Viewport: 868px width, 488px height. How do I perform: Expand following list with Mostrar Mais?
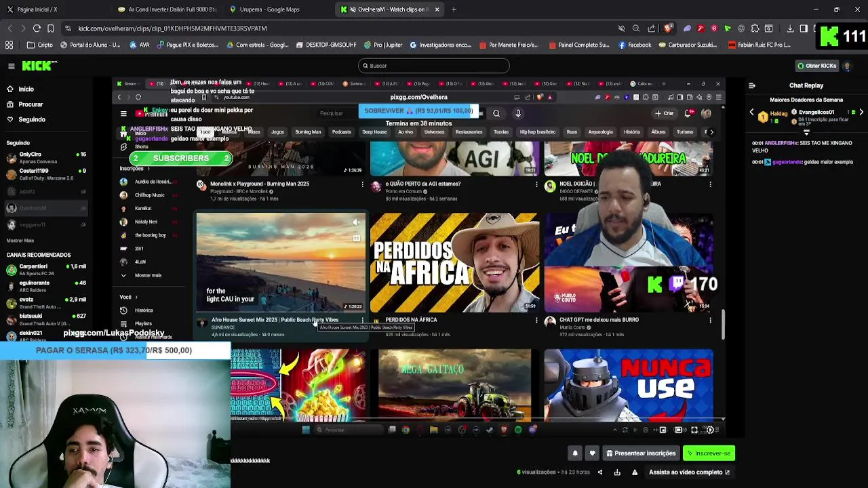pyautogui.click(x=20, y=241)
